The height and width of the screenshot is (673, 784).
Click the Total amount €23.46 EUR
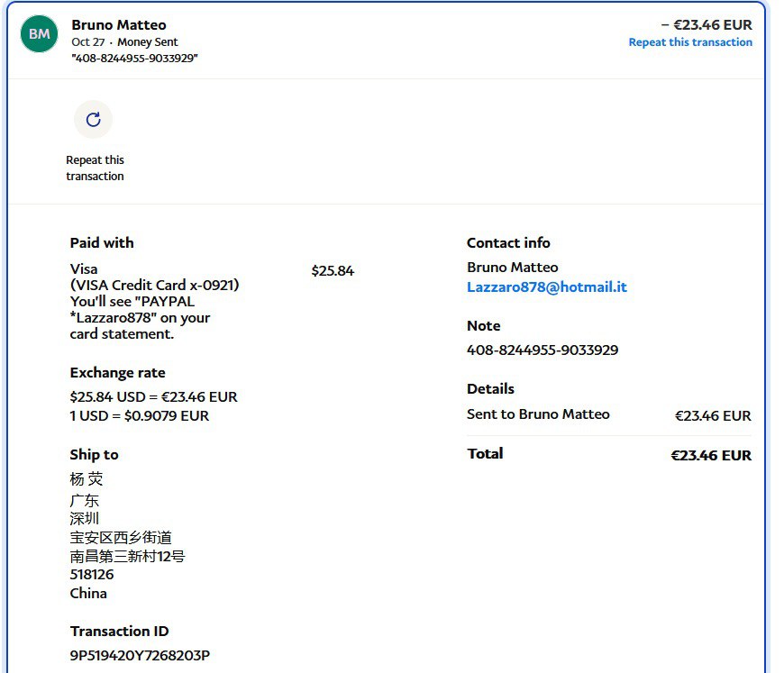tap(710, 455)
